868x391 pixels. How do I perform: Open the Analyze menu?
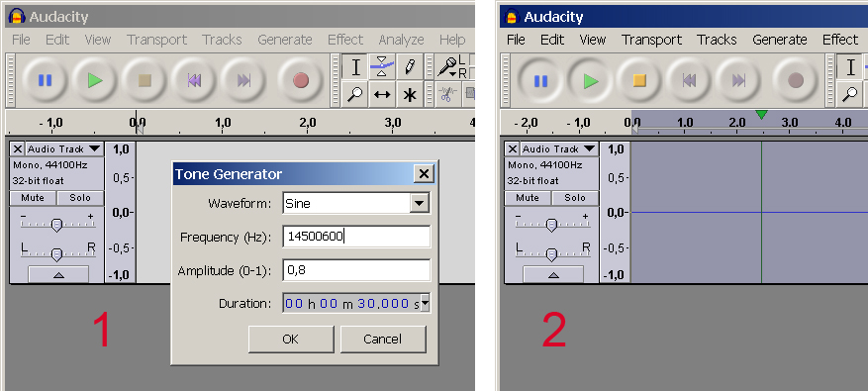(x=402, y=40)
